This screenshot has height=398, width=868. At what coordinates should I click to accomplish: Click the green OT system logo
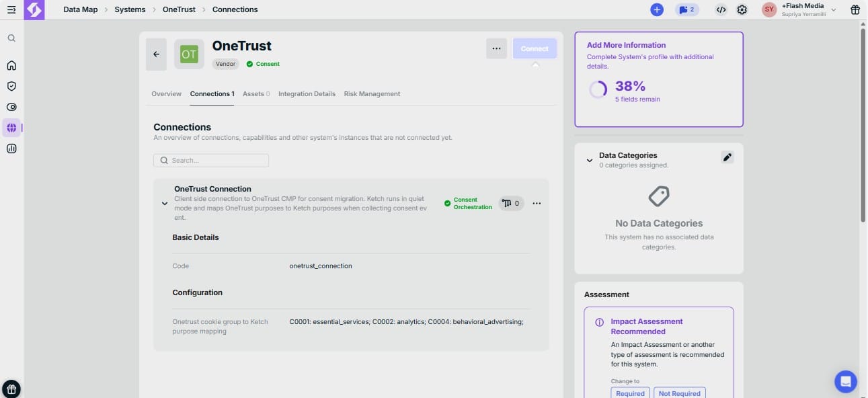pos(189,54)
